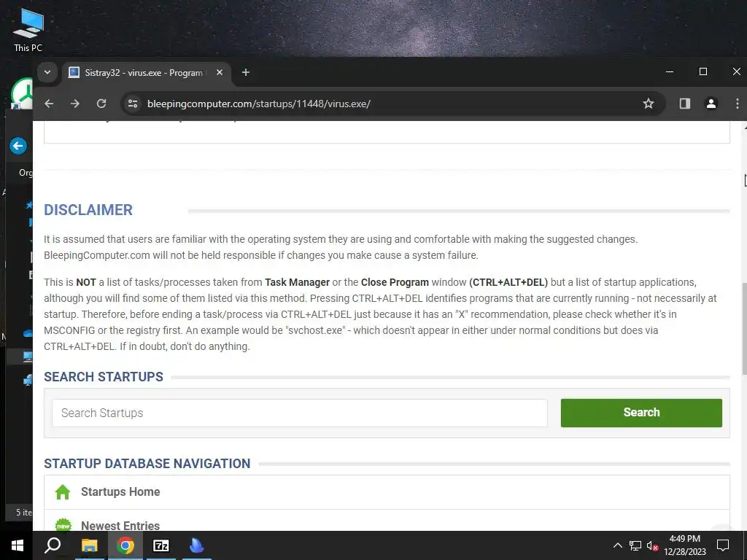Open the tab search dropdown in Chrome

47,72
